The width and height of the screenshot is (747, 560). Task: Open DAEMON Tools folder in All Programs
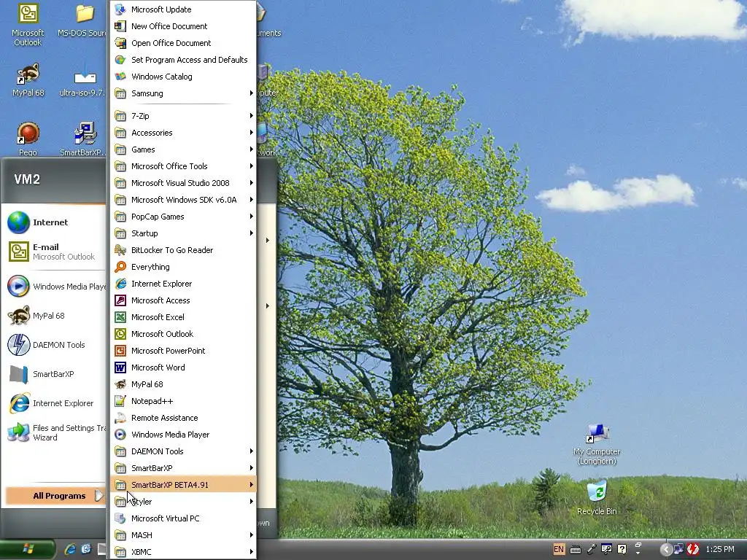(183, 451)
